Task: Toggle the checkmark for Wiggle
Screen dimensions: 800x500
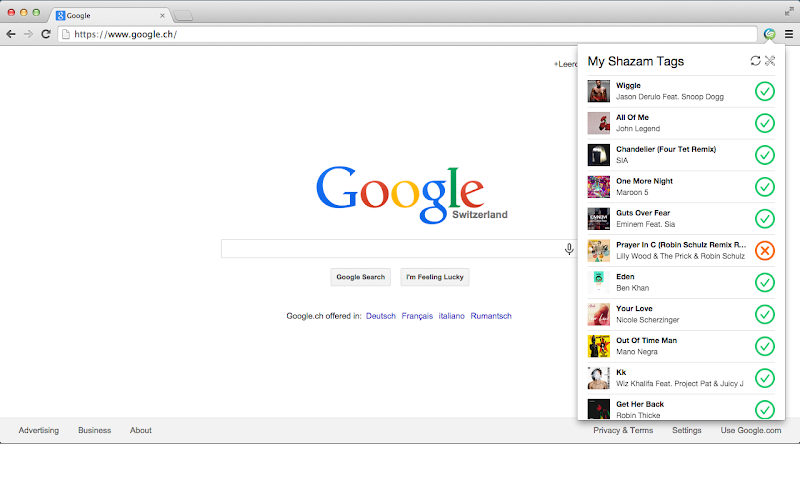Action: [x=764, y=91]
